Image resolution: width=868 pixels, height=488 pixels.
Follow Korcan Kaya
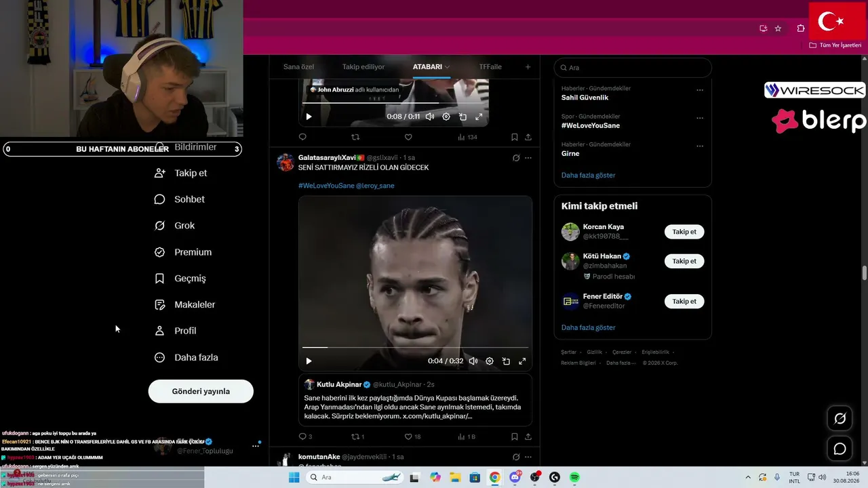684,232
